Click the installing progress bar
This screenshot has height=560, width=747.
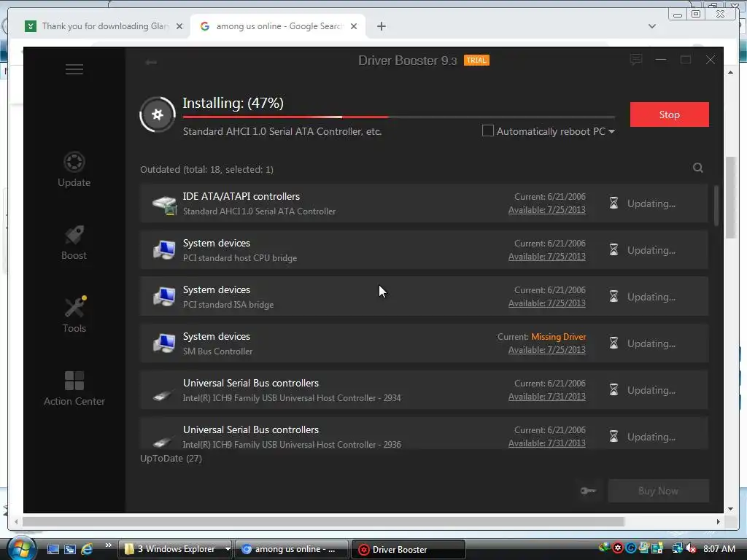click(399, 117)
